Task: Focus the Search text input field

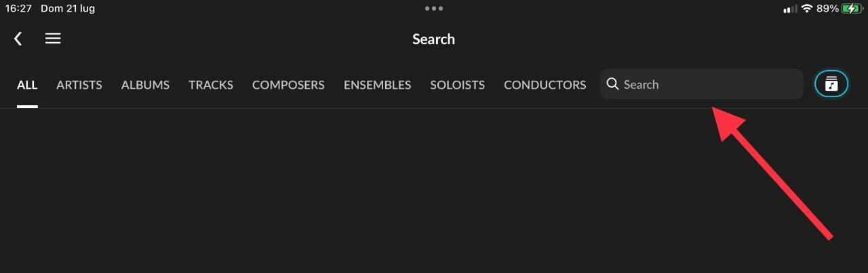Action: (702, 84)
